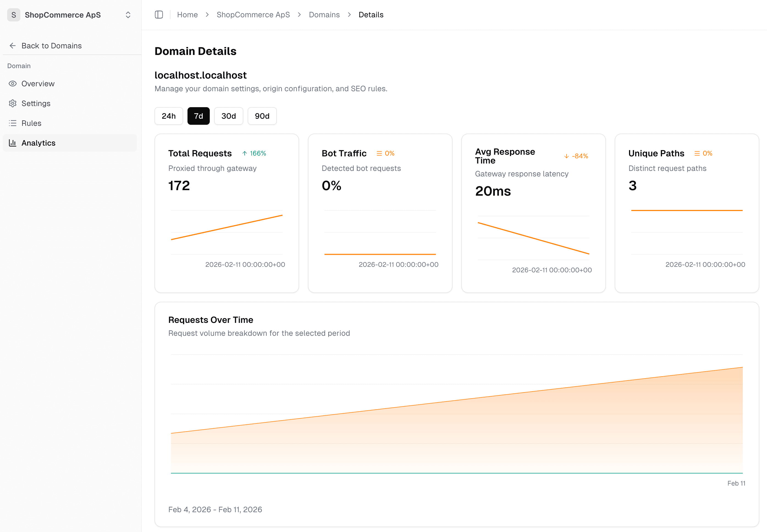Click the chevron after Domains breadcrumb
Screen dimensions: 767x532
pos(349,15)
